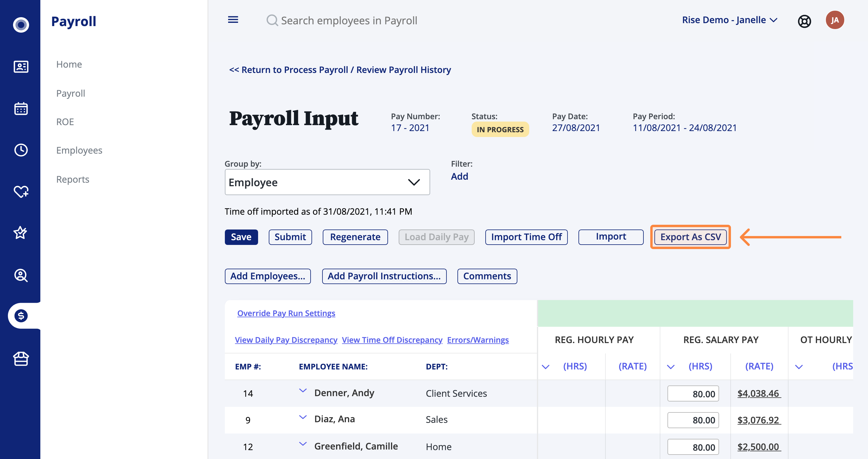This screenshot has height=459, width=868.
Task: Expand Reg. Salary Pay column chevron
Action: click(x=670, y=367)
